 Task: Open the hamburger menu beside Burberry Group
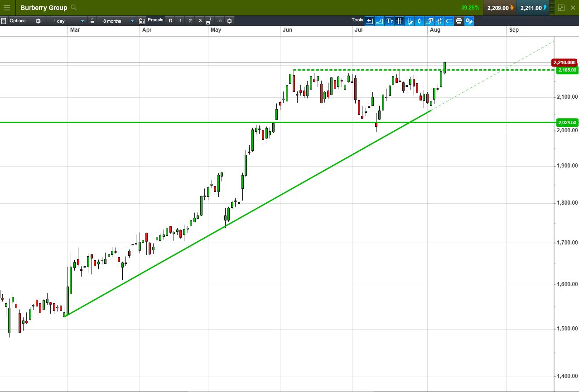[7, 8]
